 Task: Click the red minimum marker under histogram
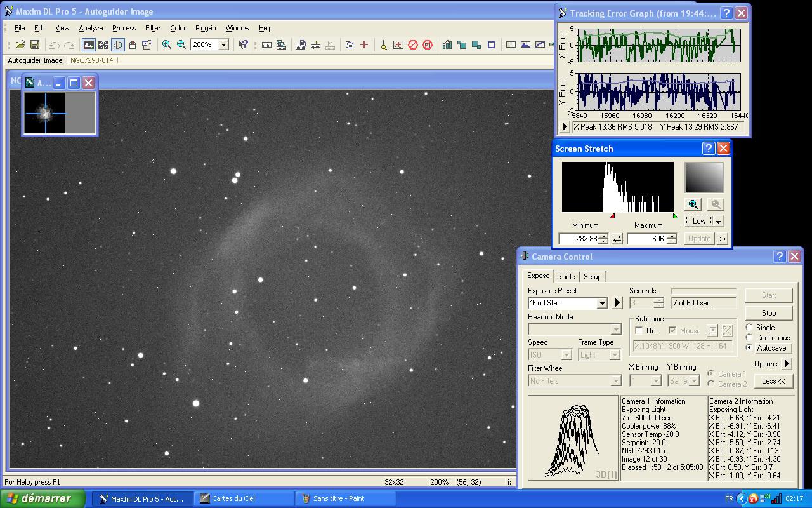pyautogui.click(x=612, y=216)
